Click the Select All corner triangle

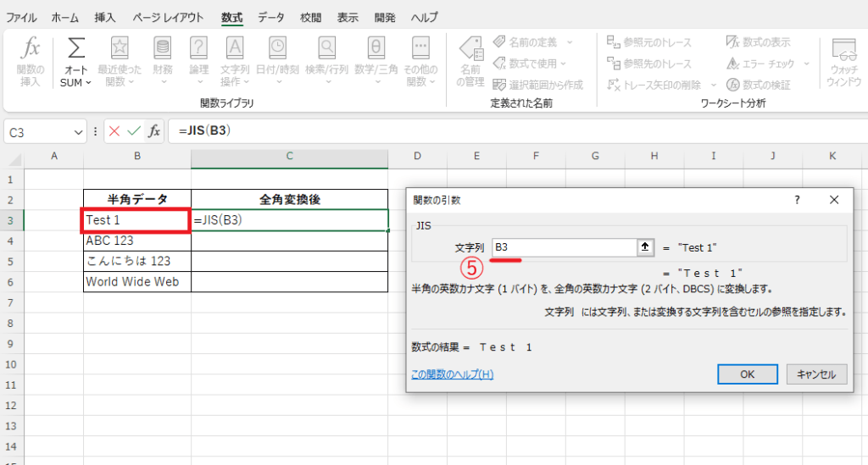14,160
